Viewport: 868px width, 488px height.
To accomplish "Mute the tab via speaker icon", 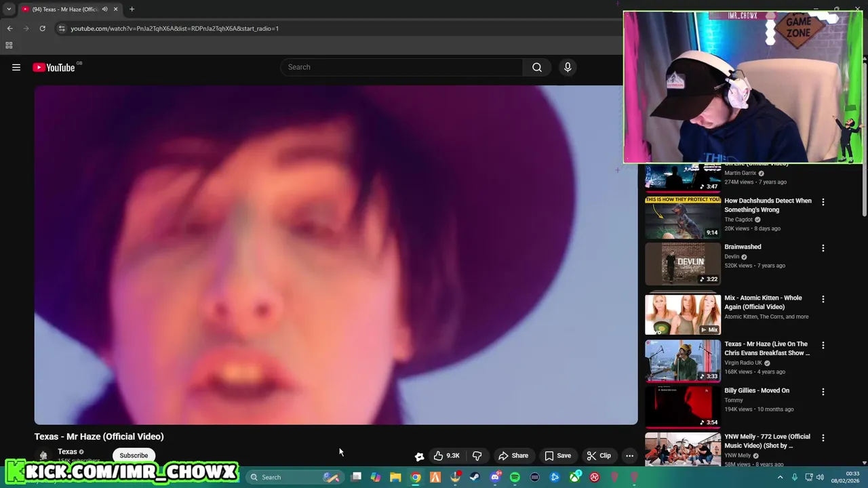I will [104, 9].
